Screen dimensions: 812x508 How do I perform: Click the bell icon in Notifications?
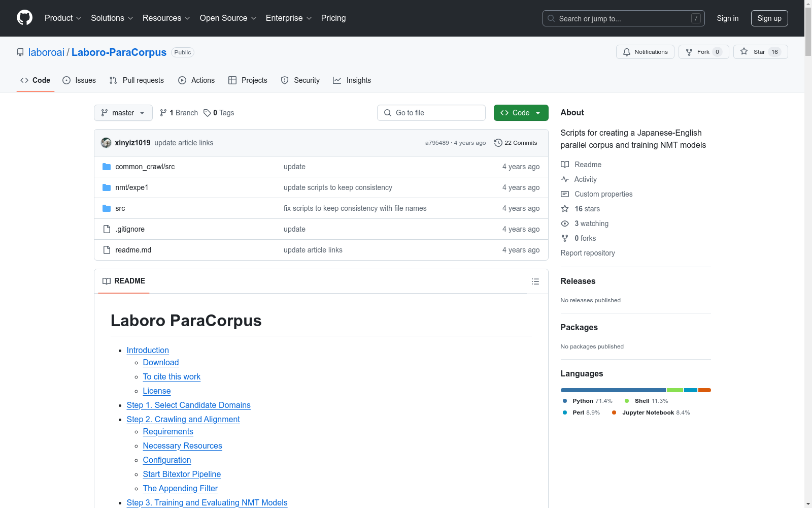627,52
